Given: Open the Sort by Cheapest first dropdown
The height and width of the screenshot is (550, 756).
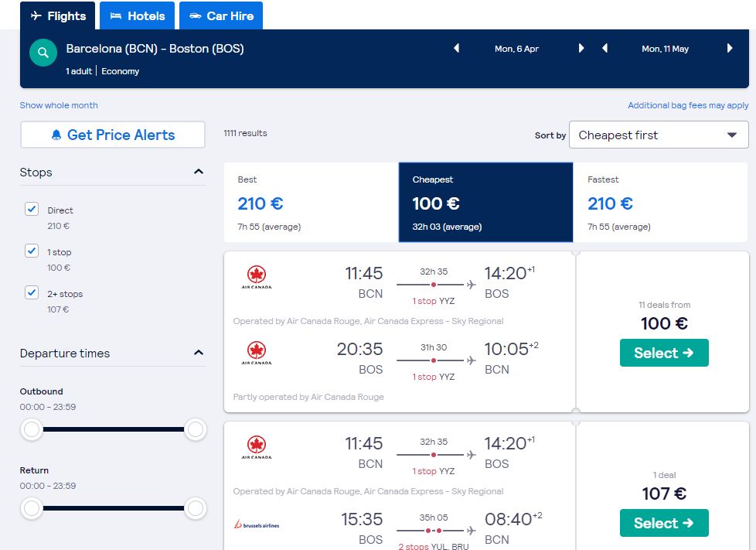Looking at the screenshot, I should click(x=659, y=135).
